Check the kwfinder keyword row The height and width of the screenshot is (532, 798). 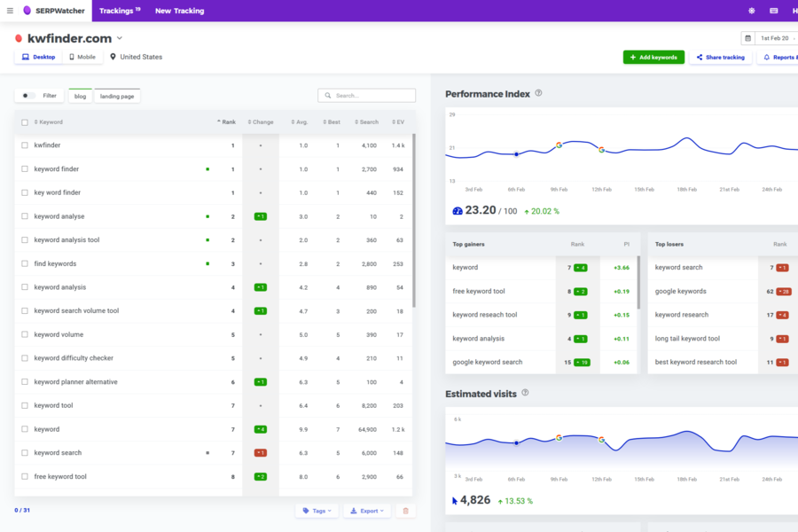25,145
